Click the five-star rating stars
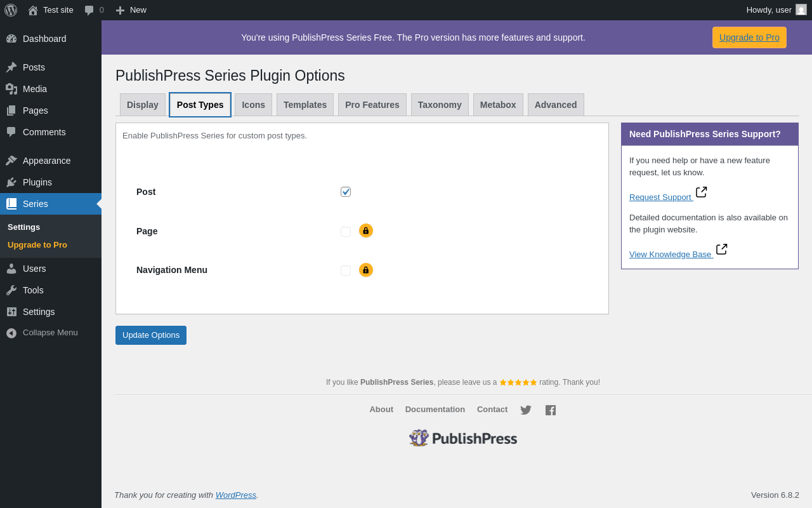The image size is (812, 508). pyautogui.click(x=518, y=382)
